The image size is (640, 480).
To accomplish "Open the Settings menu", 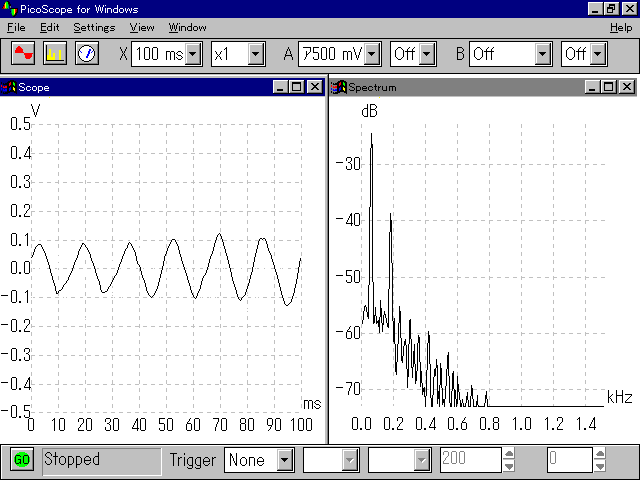I will [93, 27].
